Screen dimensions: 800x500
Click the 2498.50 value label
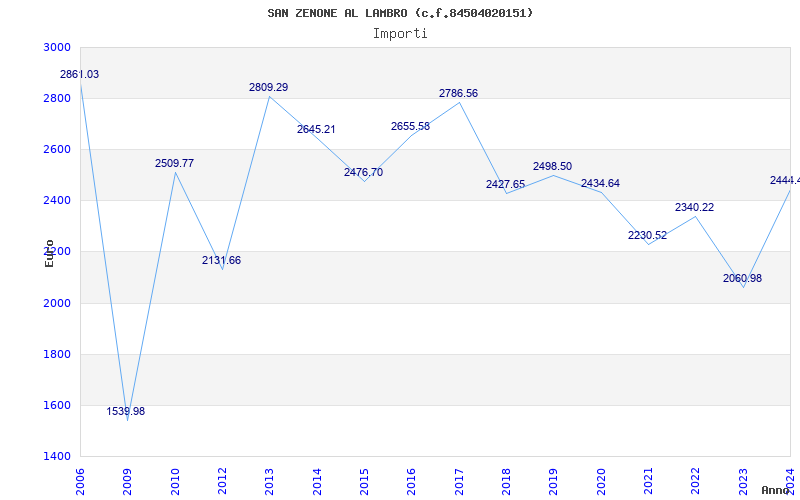click(x=553, y=166)
